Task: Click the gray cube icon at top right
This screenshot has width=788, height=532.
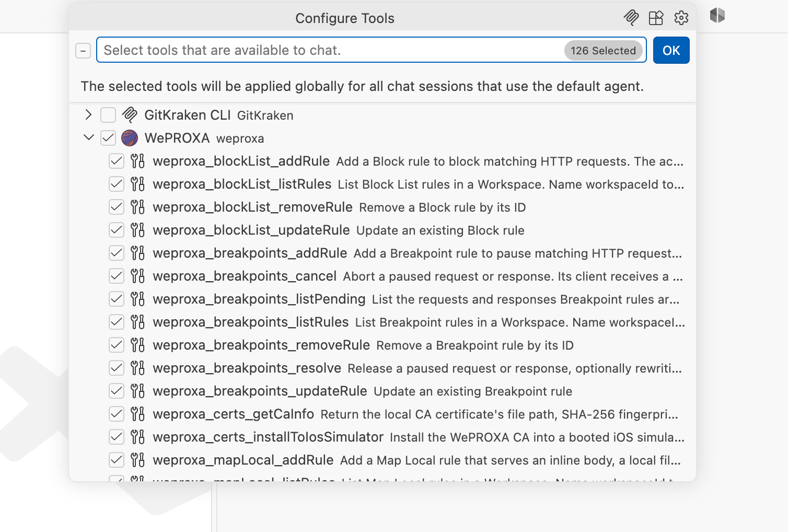Action: pos(717,15)
